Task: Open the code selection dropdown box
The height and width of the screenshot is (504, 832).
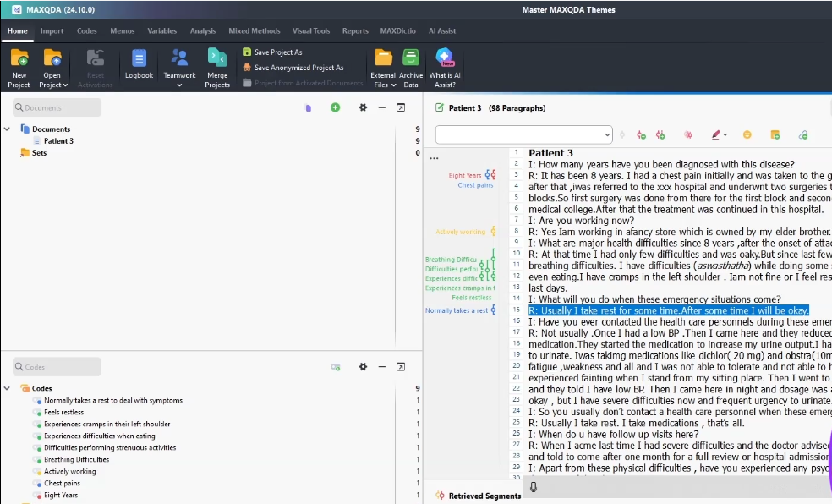Action: [x=523, y=134]
